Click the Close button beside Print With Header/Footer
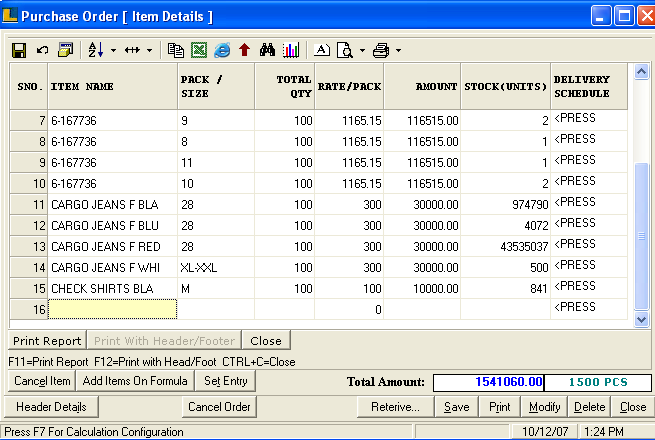Viewport: 655px width, 440px height. coord(266,341)
